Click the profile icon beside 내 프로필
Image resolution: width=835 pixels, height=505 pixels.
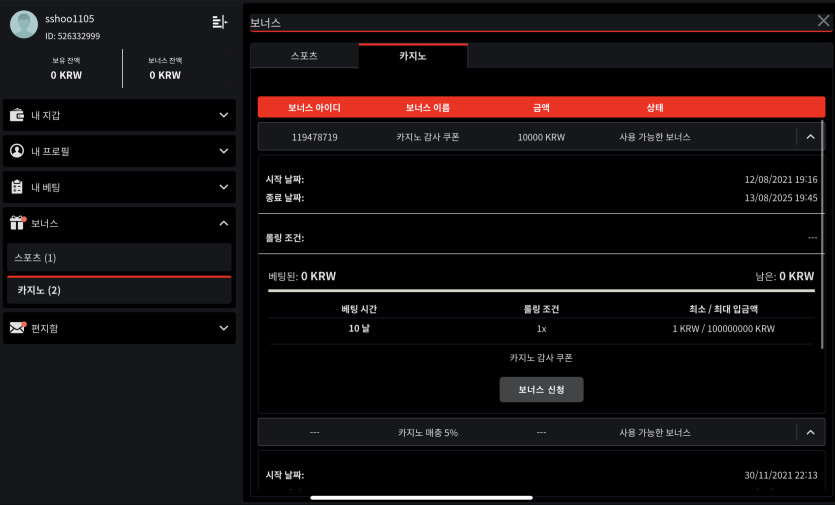coord(17,151)
